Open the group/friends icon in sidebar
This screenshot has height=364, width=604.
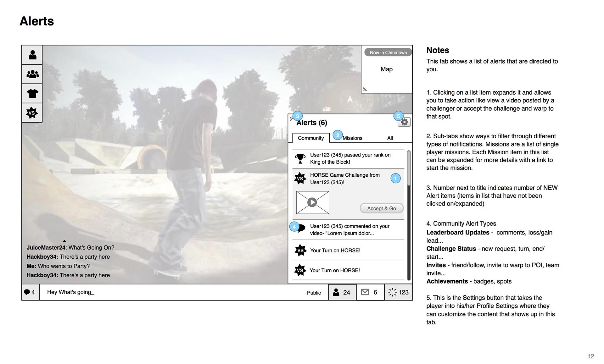point(32,74)
